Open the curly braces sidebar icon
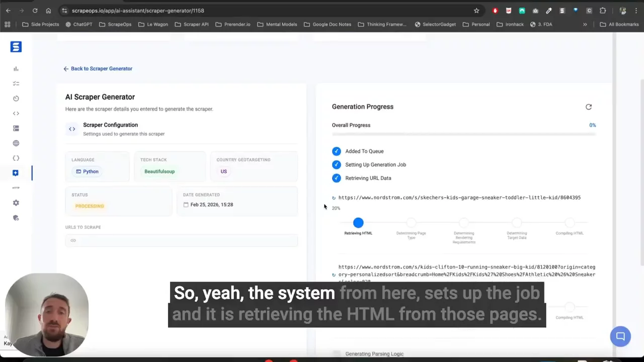The width and height of the screenshot is (644, 362). point(16,158)
